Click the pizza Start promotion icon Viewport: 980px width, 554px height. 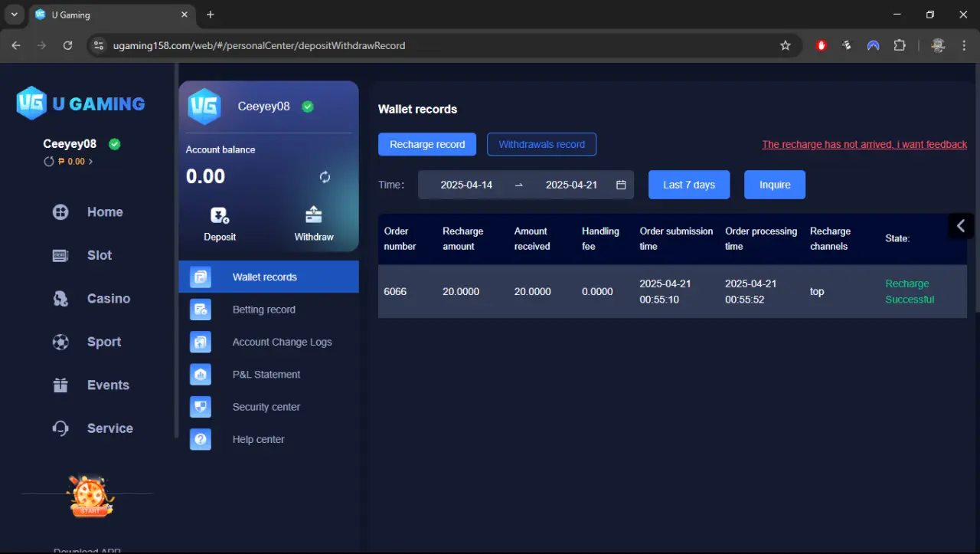90,496
